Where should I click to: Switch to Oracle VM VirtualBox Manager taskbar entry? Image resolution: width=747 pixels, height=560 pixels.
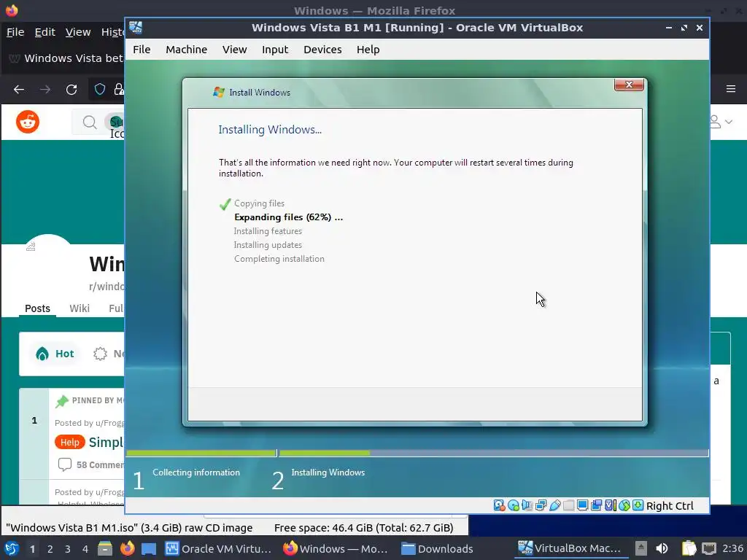[x=218, y=548]
